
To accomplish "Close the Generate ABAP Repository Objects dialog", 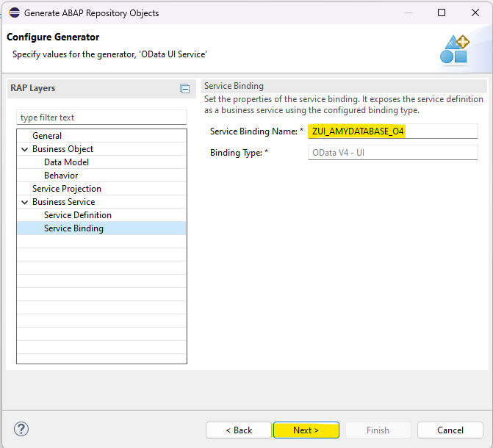I will tap(475, 12).
